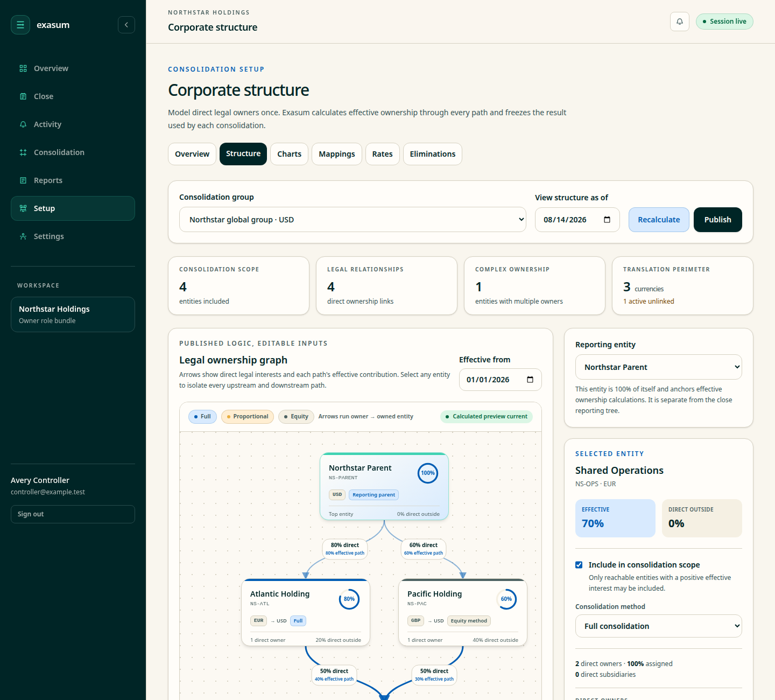Open the Eliminations tab
The image size is (775, 700).
pos(433,154)
